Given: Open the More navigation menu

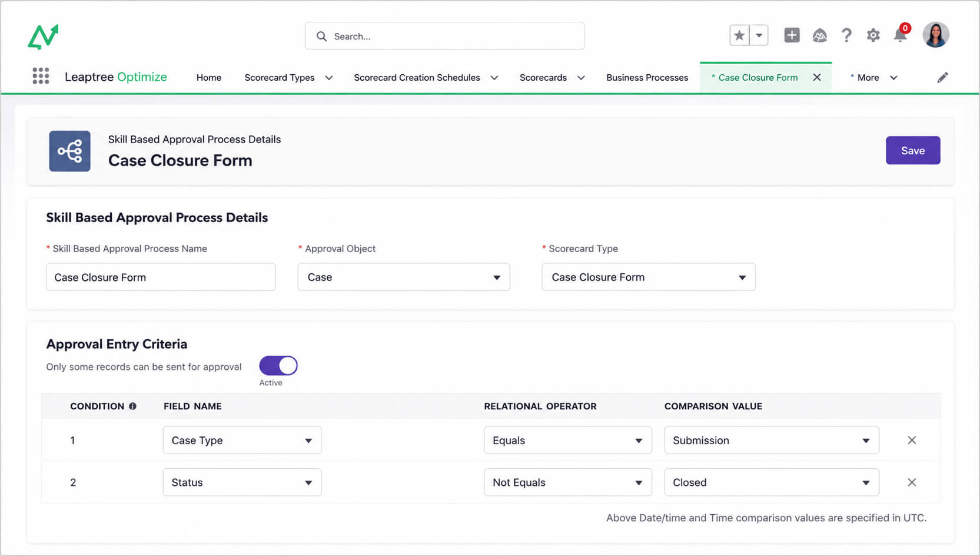Looking at the screenshot, I should [873, 78].
